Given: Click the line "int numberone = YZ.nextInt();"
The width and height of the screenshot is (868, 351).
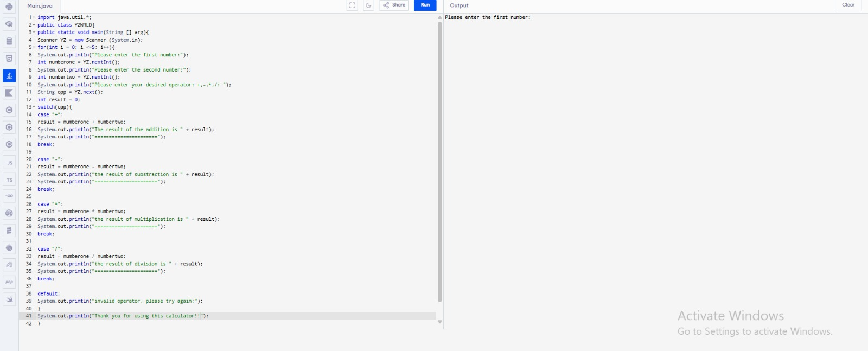Looking at the screenshot, I should [79, 62].
